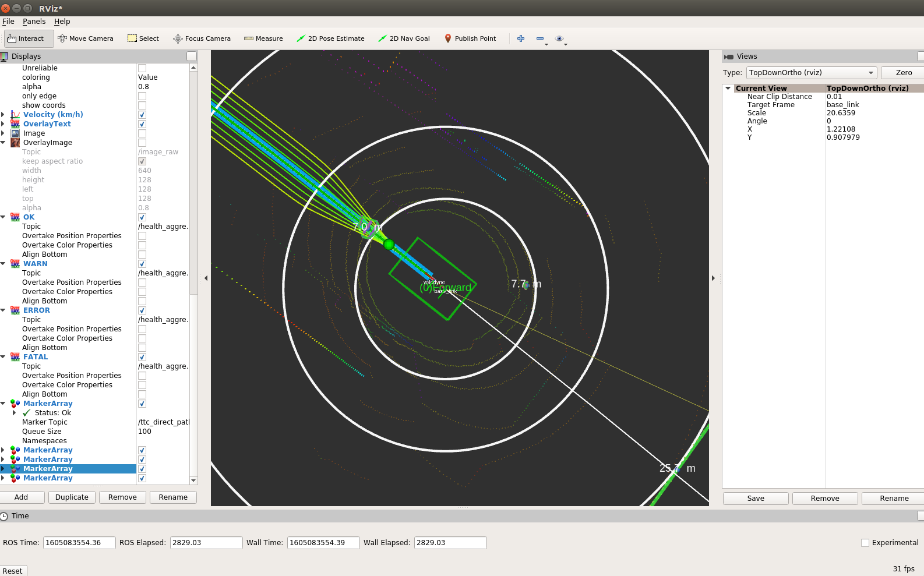Open the Help menu
924x576 pixels.
62,22
